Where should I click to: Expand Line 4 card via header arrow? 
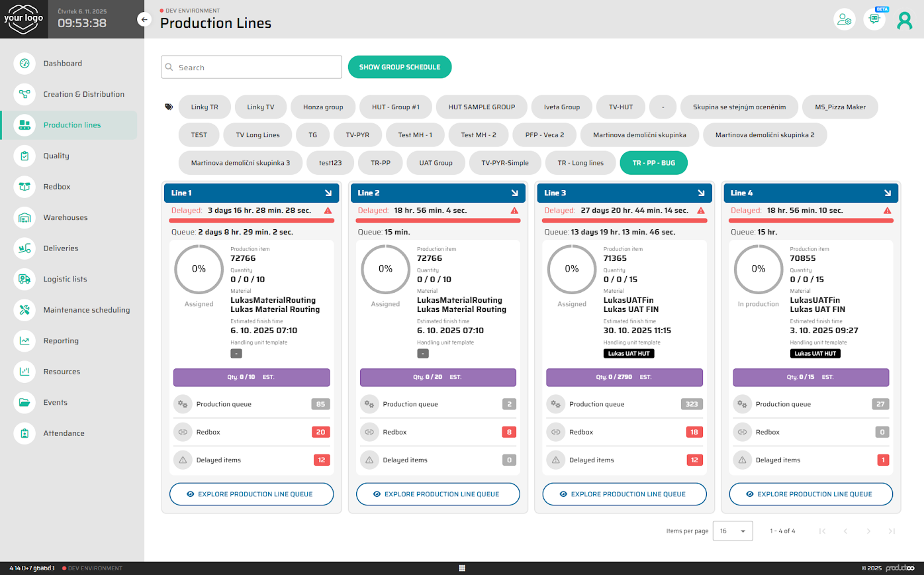(x=888, y=193)
